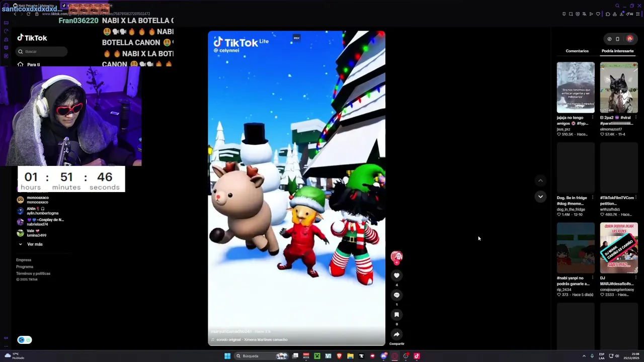Open the lumina3499 account
Image resolution: width=644 pixels, height=362 pixels.
point(32,233)
